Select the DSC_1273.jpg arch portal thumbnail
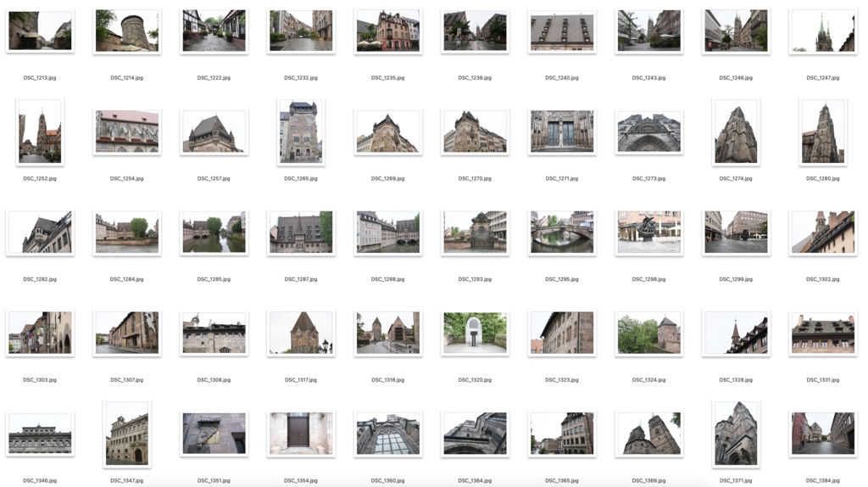This screenshot has height=487, width=868. pyautogui.click(x=648, y=132)
